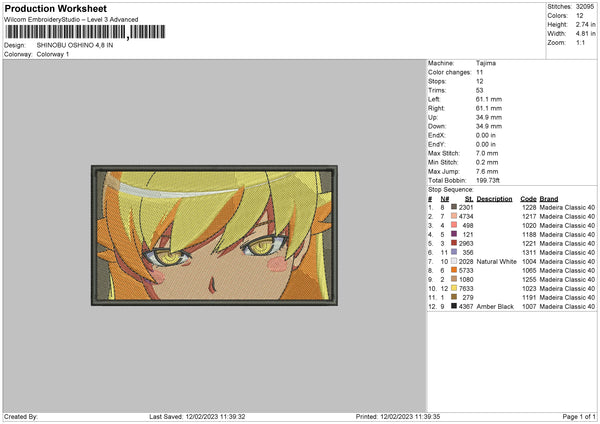Click the swatch for thread code 1217
600x424 pixels.
tap(454, 216)
